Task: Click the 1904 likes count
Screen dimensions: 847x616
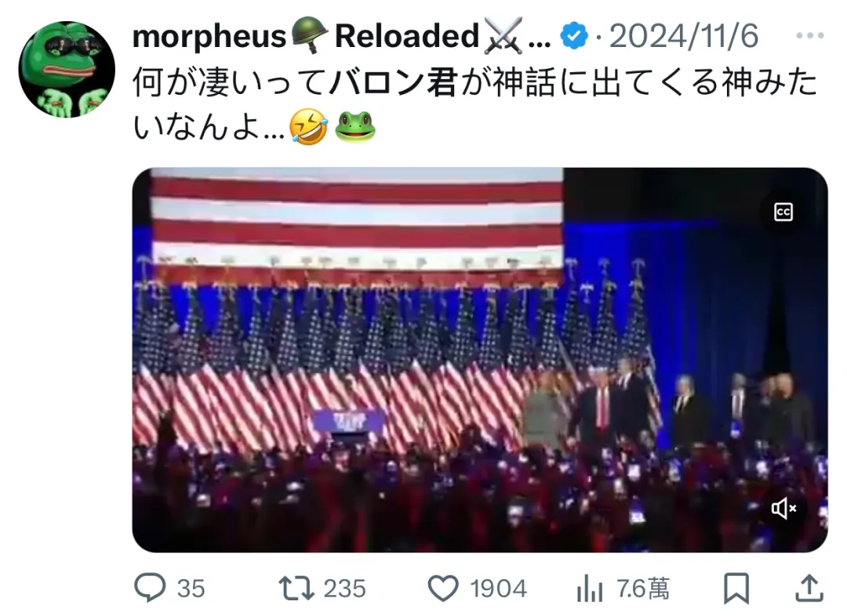Action: click(x=498, y=589)
